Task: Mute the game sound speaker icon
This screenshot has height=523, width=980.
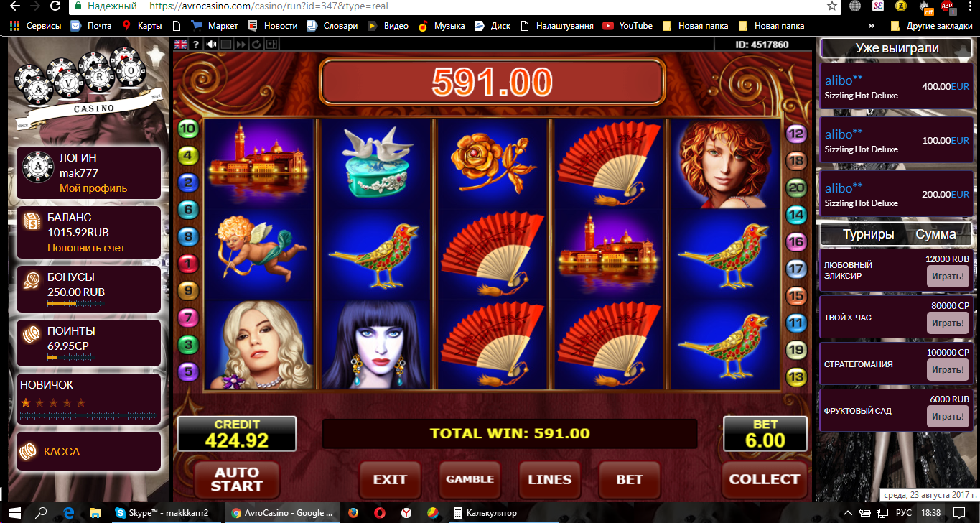Action: (x=211, y=44)
